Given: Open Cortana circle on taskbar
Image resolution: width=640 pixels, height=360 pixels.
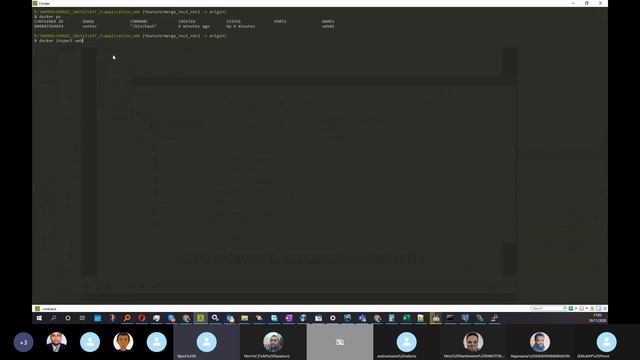Looking at the screenshot, I should tap(68, 318).
